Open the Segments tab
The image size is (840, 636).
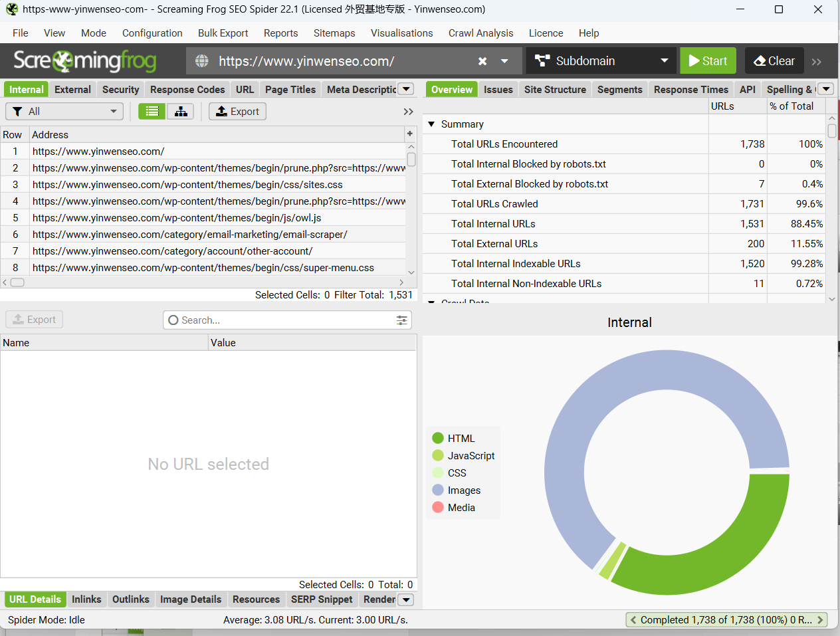tap(620, 90)
